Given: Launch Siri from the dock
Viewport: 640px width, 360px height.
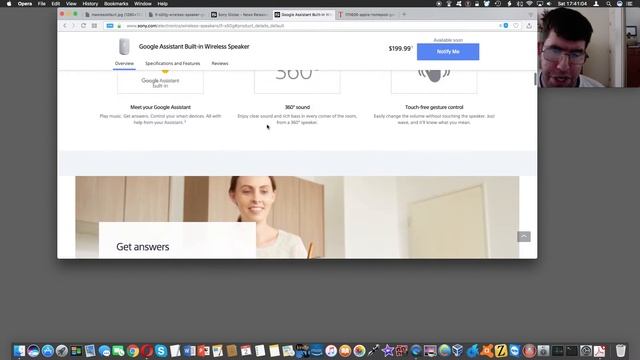Looking at the screenshot, I should 33,351.
